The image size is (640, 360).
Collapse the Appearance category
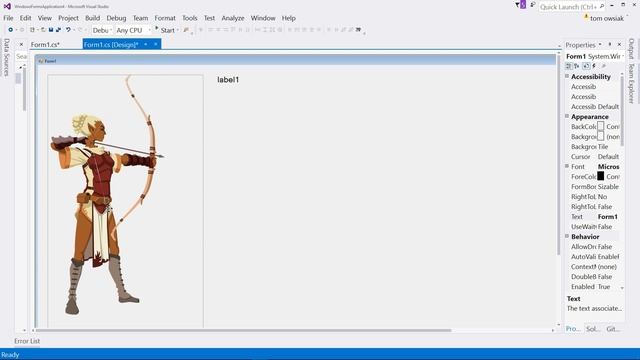[x=567, y=116]
